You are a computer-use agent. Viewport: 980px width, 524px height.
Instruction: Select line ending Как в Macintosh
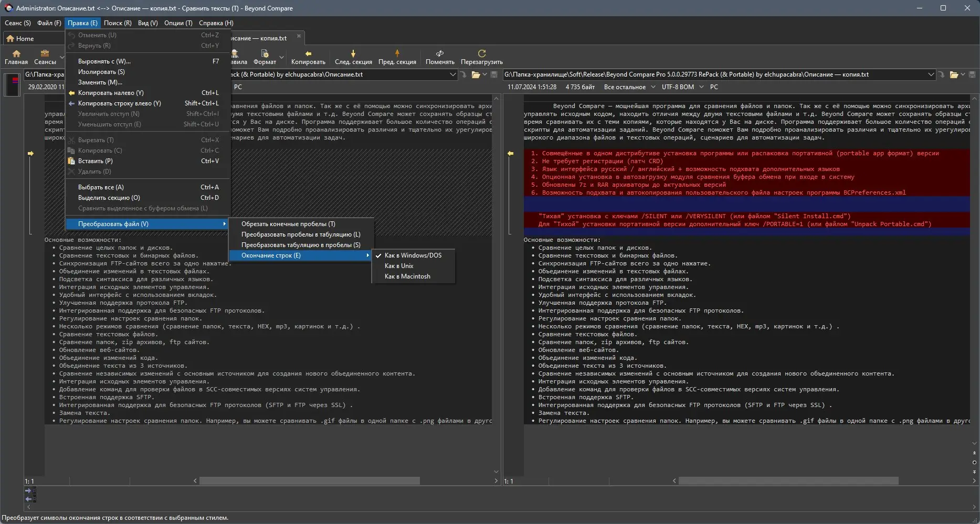point(407,276)
